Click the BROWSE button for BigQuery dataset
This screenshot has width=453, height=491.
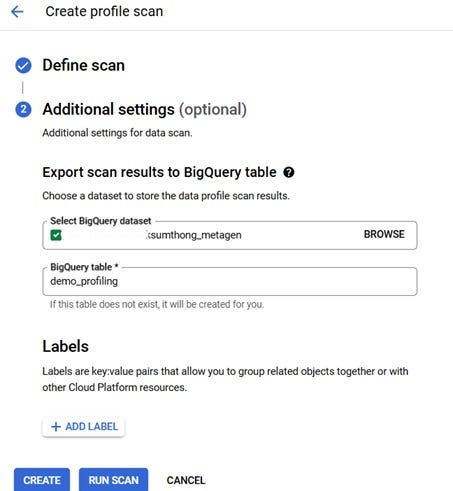pos(384,234)
